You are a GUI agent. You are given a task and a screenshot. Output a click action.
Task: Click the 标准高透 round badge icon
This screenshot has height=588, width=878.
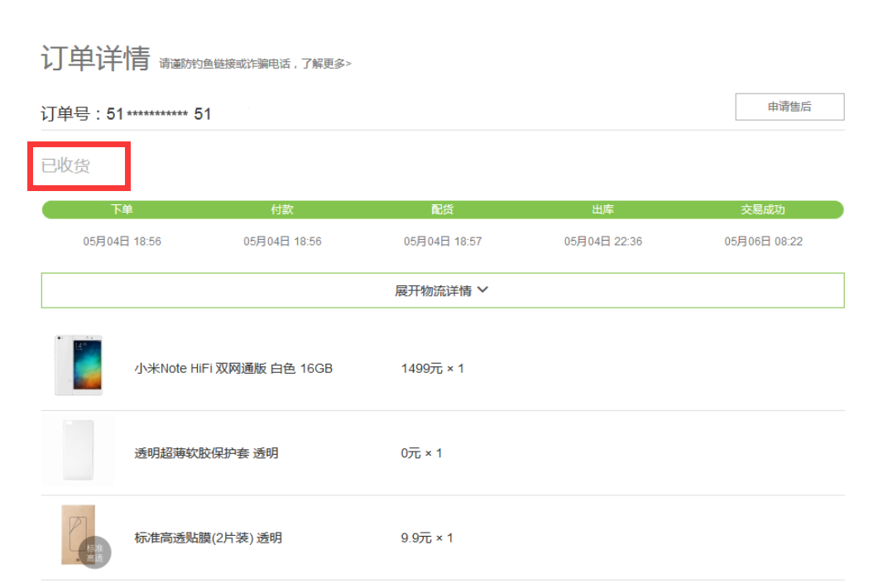click(94, 552)
